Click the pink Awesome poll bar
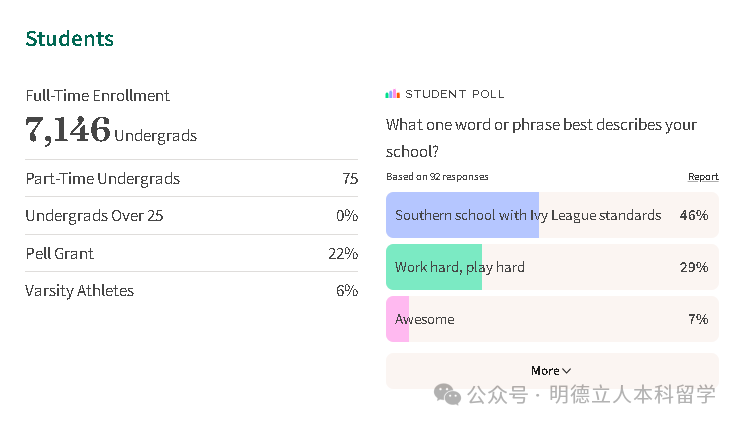 click(x=398, y=319)
